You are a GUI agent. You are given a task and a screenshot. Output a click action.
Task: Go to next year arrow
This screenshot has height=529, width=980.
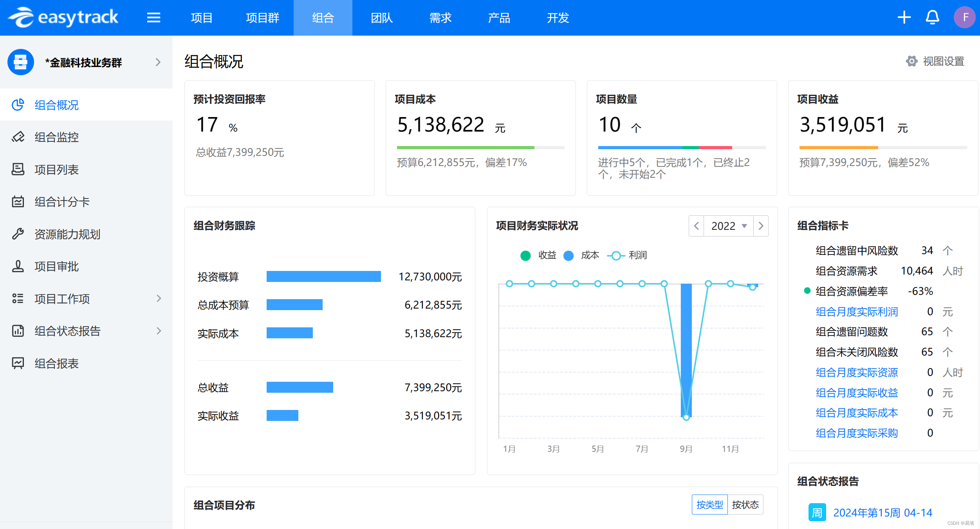[761, 226]
